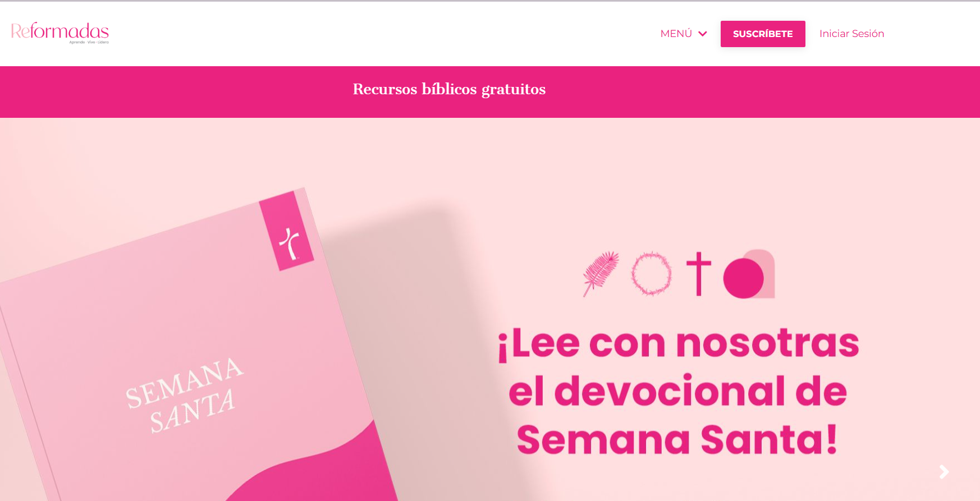Screen dimensions: 980x501
Task: Click the cross bookmark on the book cover
Action: click(x=287, y=231)
